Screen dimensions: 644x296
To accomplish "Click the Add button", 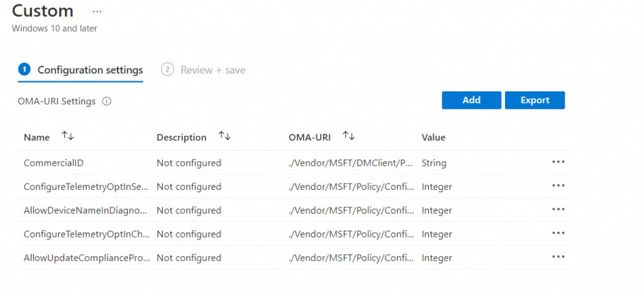I will pyautogui.click(x=472, y=100).
